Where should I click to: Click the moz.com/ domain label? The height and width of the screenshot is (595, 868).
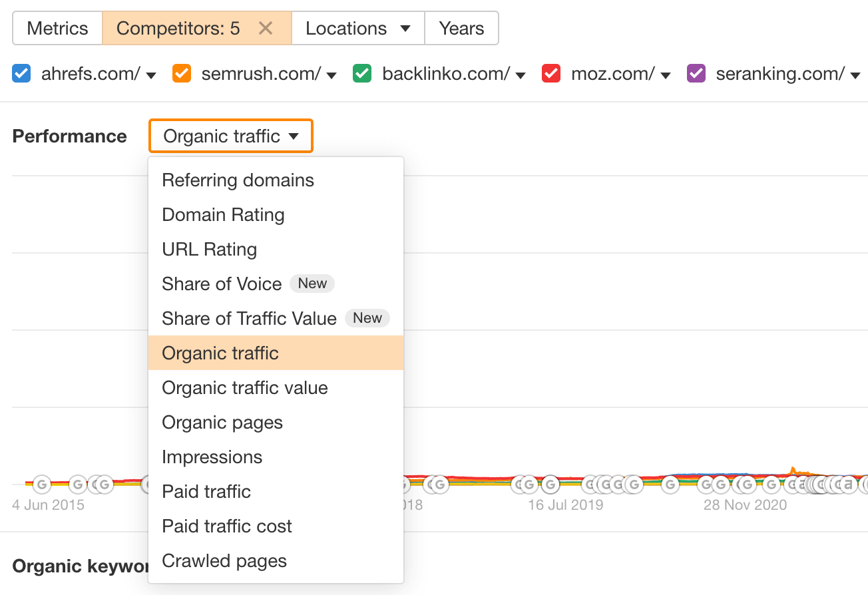point(613,74)
